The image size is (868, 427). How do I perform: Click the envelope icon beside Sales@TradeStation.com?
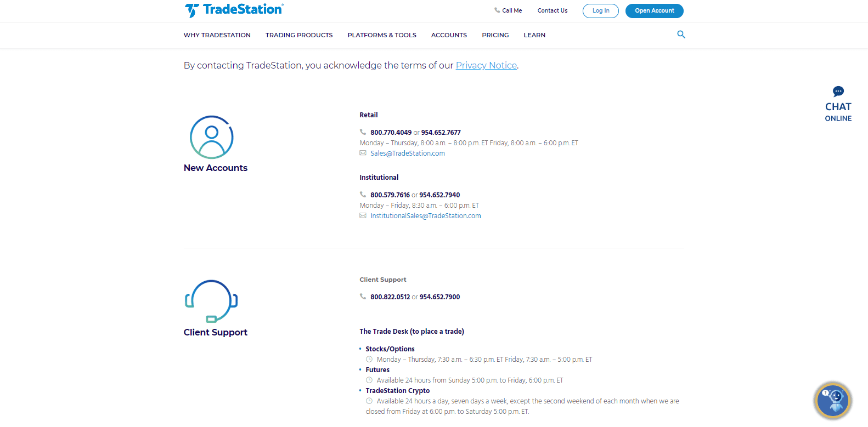click(x=363, y=153)
